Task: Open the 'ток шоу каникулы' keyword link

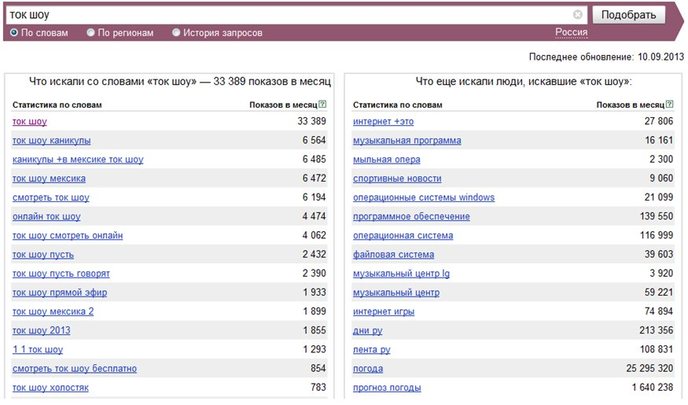Action: (51, 140)
